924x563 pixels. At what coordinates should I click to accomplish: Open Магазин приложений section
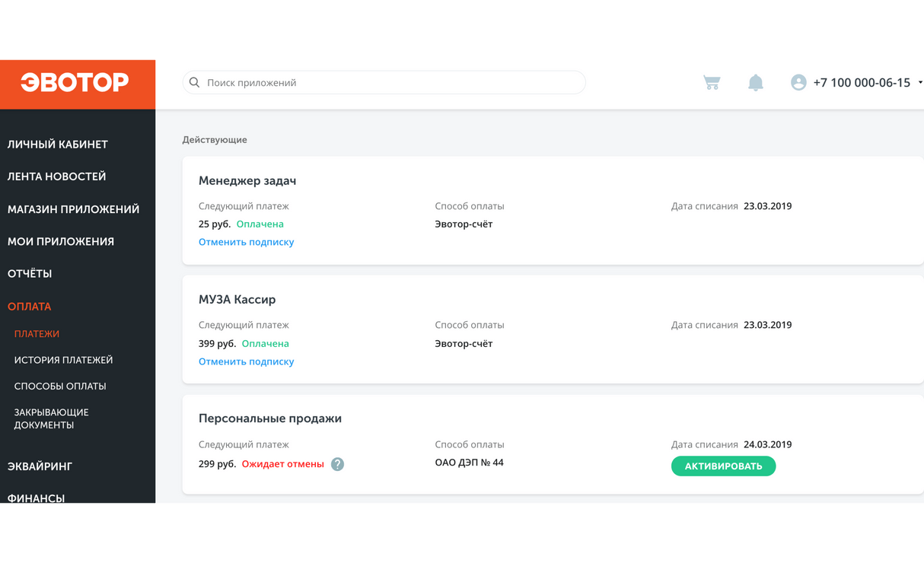tap(74, 209)
